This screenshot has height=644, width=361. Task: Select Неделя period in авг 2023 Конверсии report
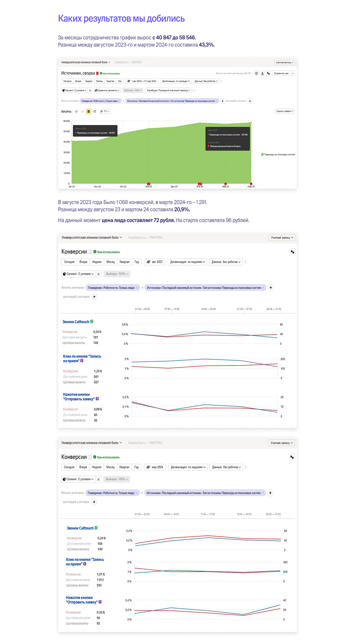tap(97, 262)
